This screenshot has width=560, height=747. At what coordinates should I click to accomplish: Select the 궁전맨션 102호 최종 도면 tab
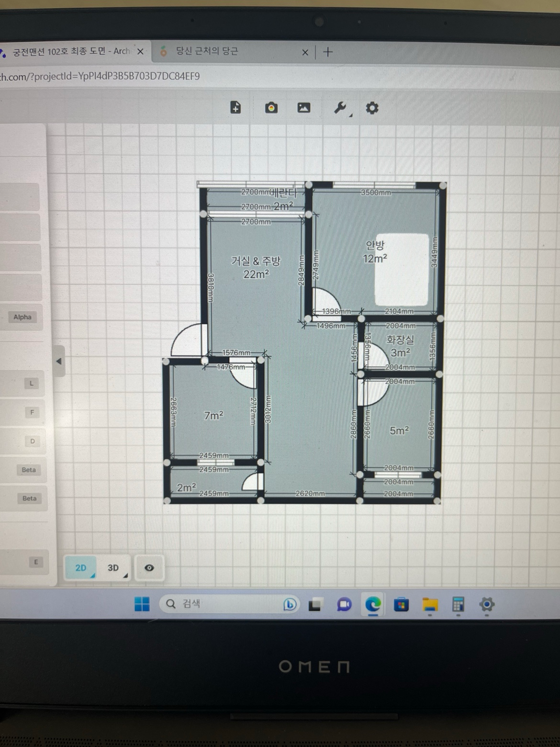[72, 51]
